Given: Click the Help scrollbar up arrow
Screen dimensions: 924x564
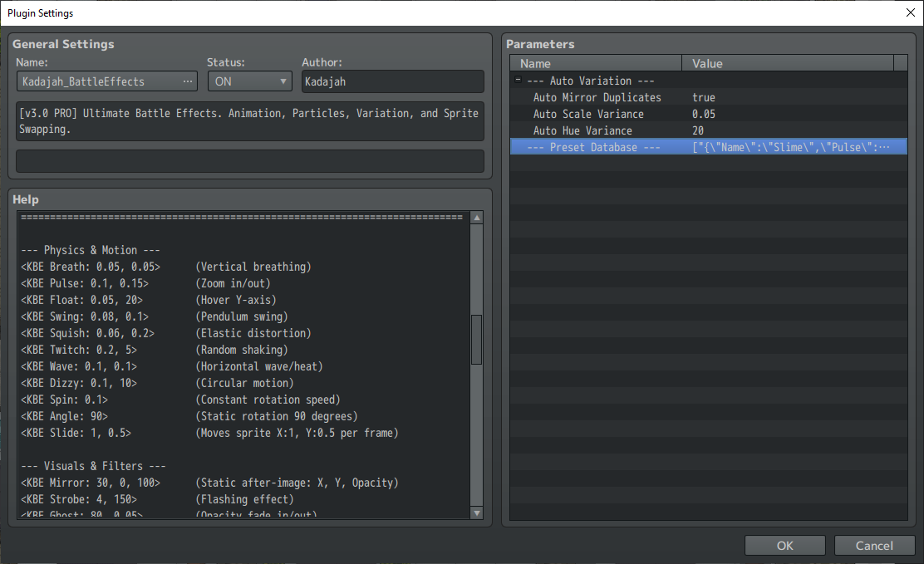Looking at the screenshot, I should [477, 218].
